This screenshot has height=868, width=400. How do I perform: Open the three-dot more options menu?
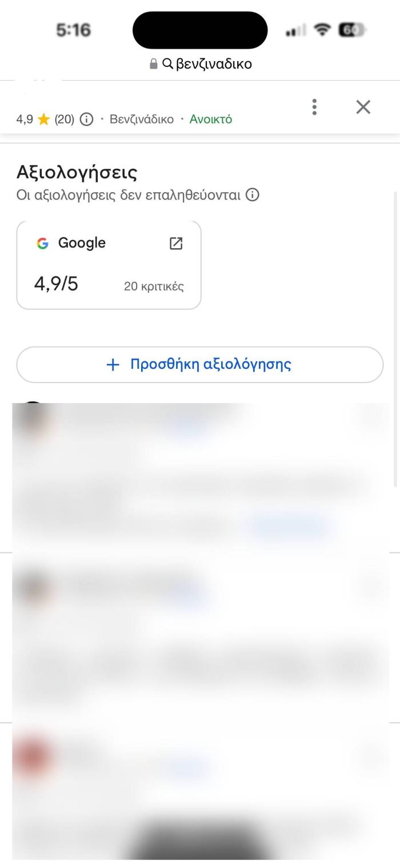(x=314, y=107)
